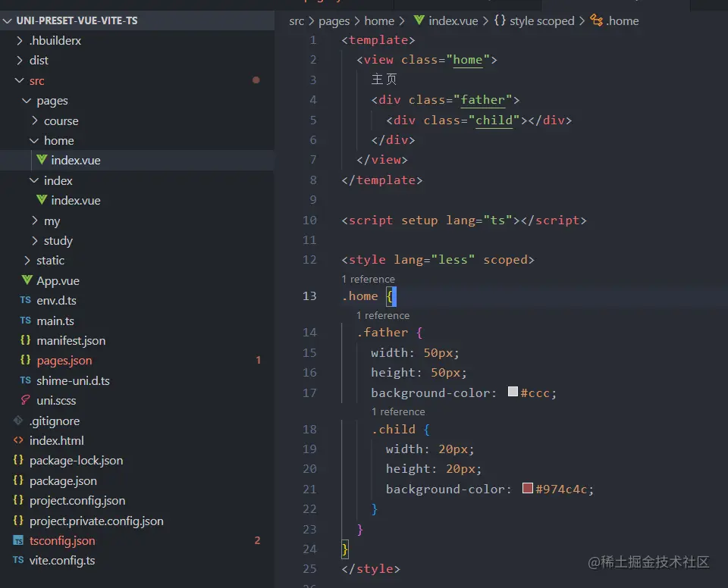
Task: Click the Vue icon in the breadcrumb
Action: tap(419, 20)
